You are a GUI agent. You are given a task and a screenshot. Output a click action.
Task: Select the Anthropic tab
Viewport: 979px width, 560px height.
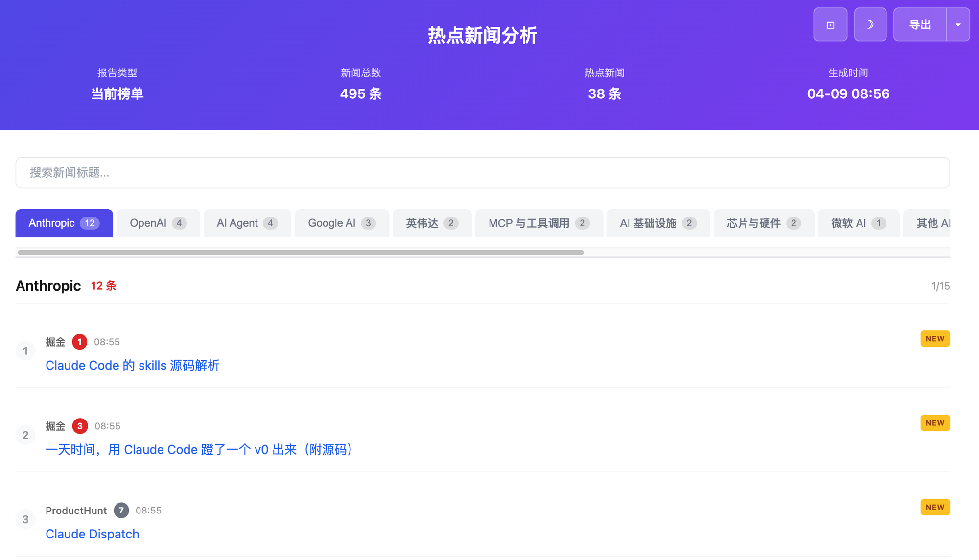click(x=64, y=223)
